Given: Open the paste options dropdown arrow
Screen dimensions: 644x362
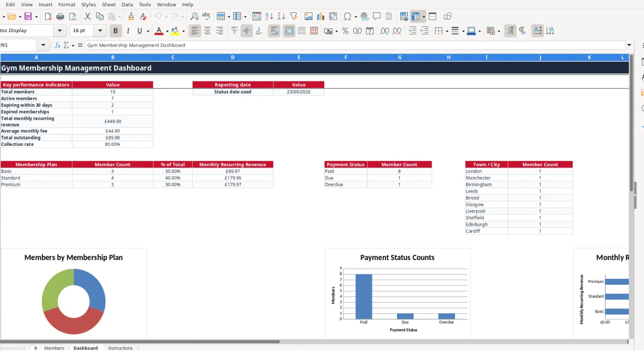Looking at the screenshot, I should point(119,17).
